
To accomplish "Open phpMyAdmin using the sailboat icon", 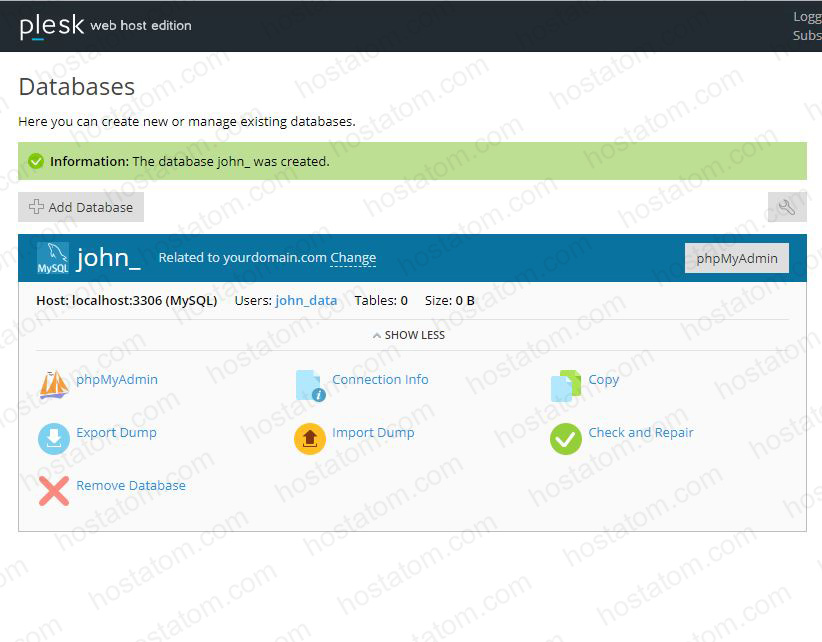I will [x=53, y=380].
